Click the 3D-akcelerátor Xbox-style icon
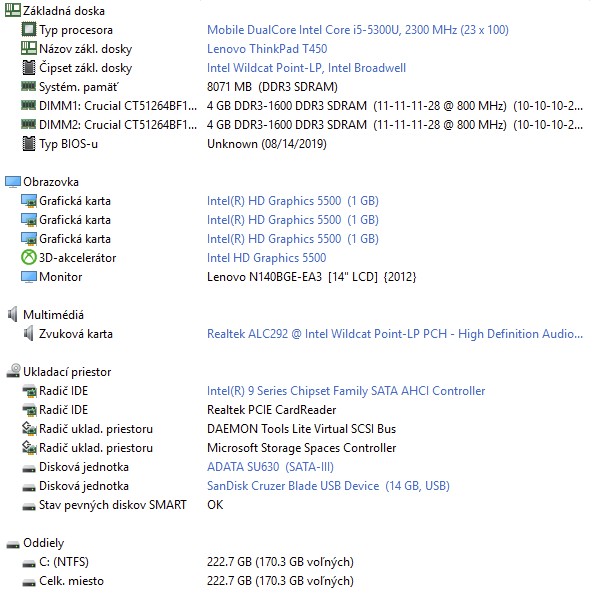This screenshot has height=598, width=614. [29, 257]
